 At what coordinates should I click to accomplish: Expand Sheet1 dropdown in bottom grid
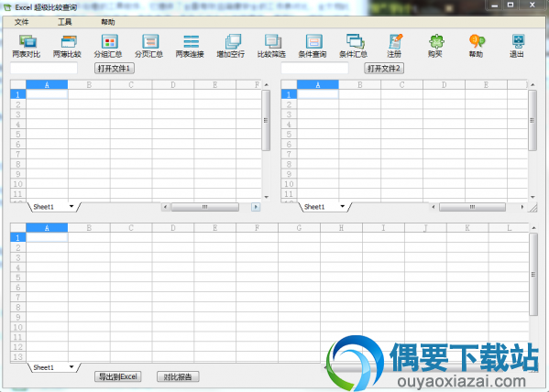pyautogui.click(x=71, y=366)
